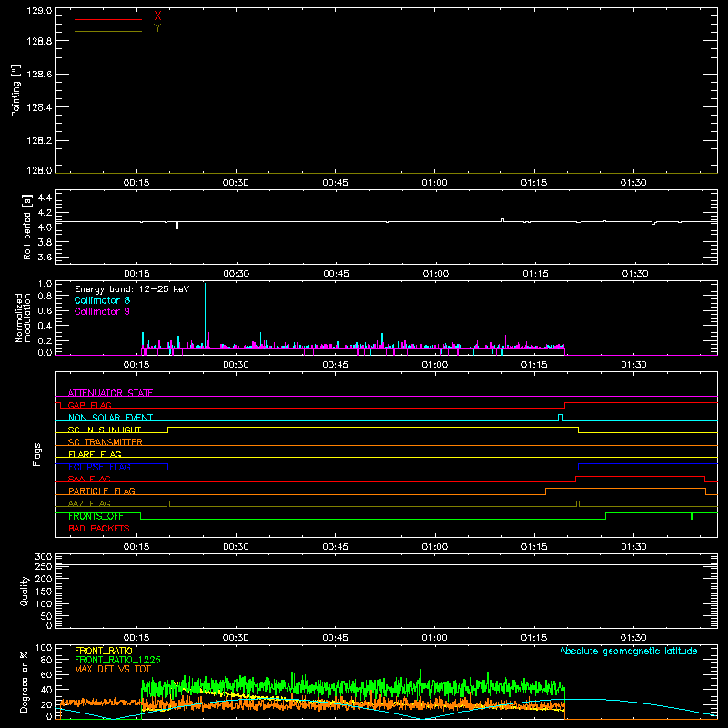Select the Degrees or % axis title
Viewport: 728px width, 728px height.
tap(25, 682)
